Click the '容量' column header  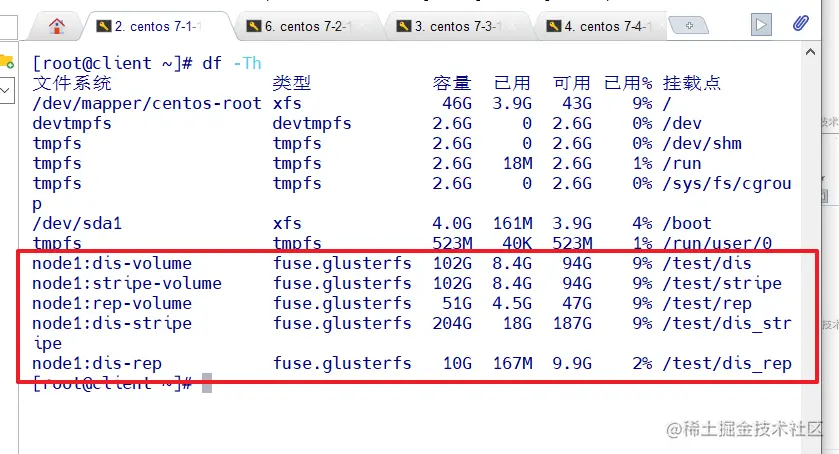452,83
